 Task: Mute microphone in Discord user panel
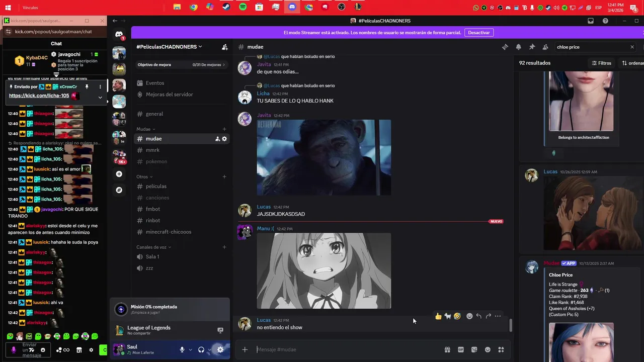(182, 349)
